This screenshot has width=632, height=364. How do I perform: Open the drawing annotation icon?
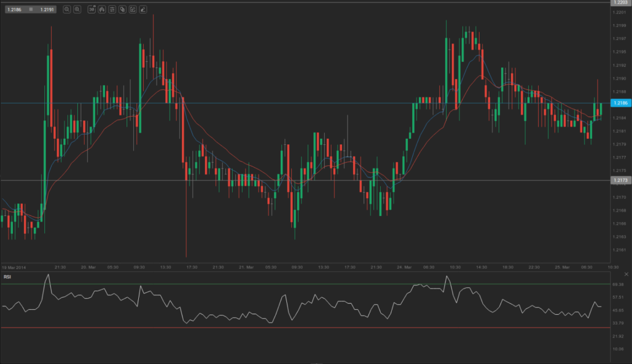pyautogui.click(x=133, y=9)
